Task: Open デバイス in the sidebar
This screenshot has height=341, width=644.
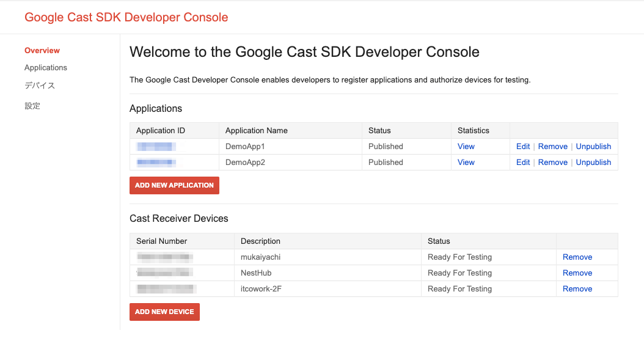Action: (x=40, y=86)
